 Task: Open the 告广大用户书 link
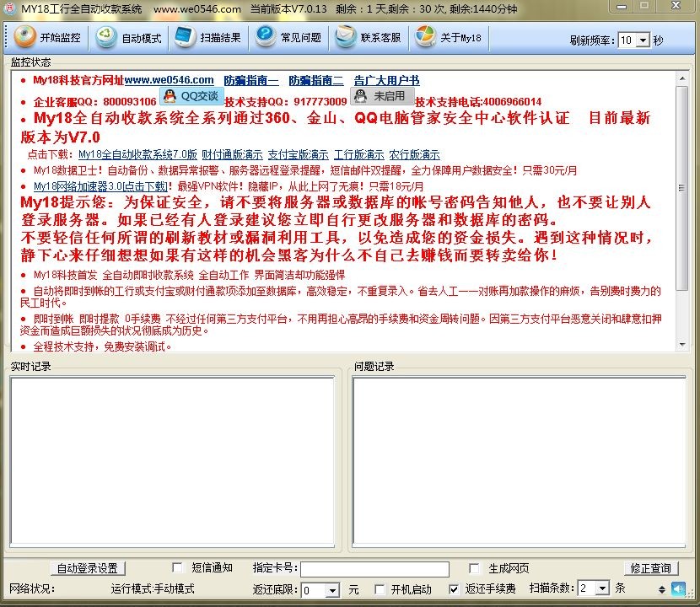(x=386, y=80)
